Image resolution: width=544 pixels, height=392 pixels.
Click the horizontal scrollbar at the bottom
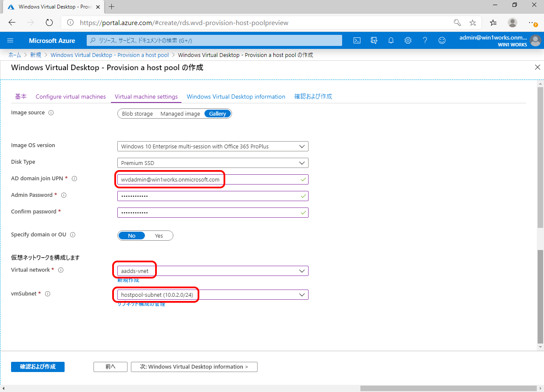448,388
